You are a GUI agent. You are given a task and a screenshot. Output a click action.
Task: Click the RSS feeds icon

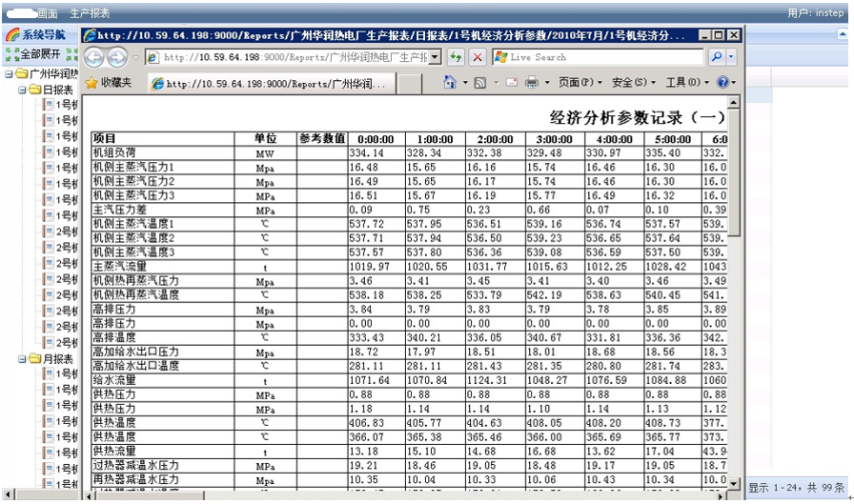(479, 83)
